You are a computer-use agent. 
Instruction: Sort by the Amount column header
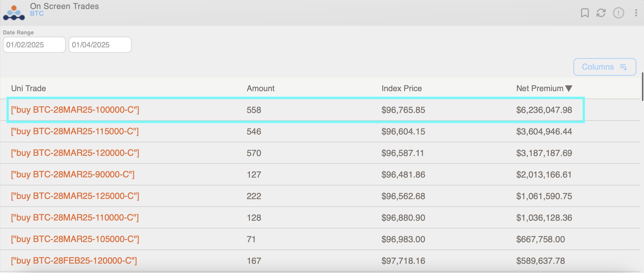pos(260,88)
